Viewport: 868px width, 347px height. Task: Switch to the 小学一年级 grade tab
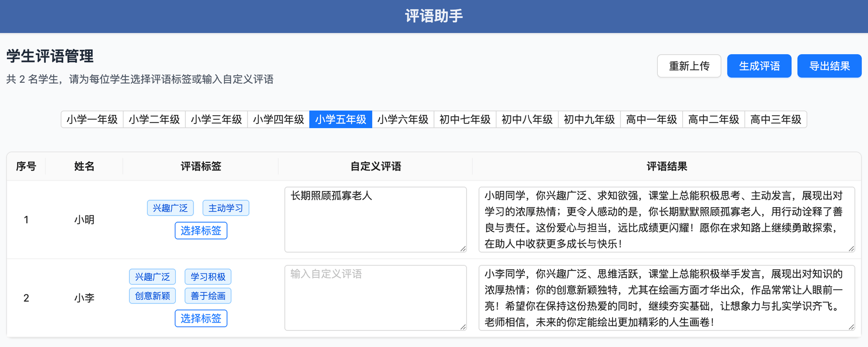click(x=92, y=119)
